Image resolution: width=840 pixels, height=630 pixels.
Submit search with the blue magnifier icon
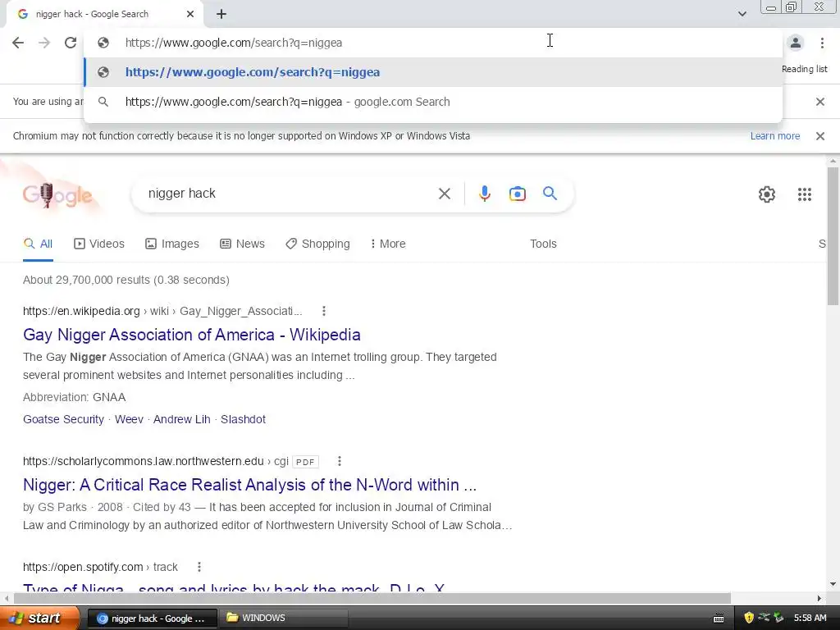coord(550,194)
